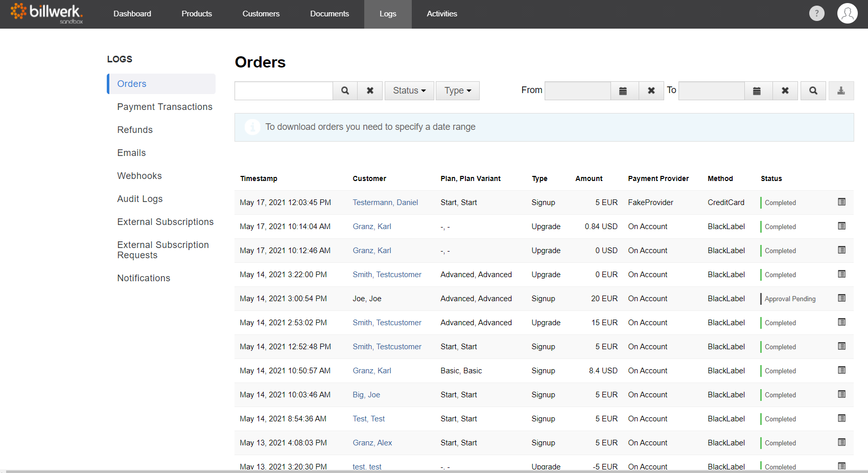Select the Logs tab

[x=388, y=14]
